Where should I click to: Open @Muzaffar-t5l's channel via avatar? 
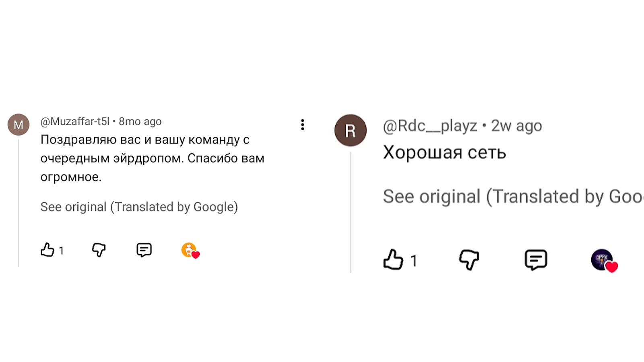click(x=19, y=124)
